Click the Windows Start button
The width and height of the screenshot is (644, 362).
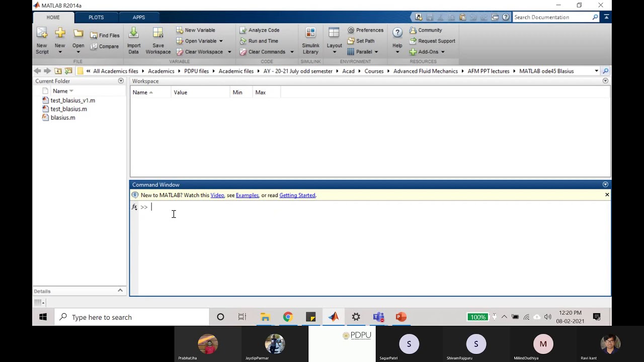click(43, 317)
